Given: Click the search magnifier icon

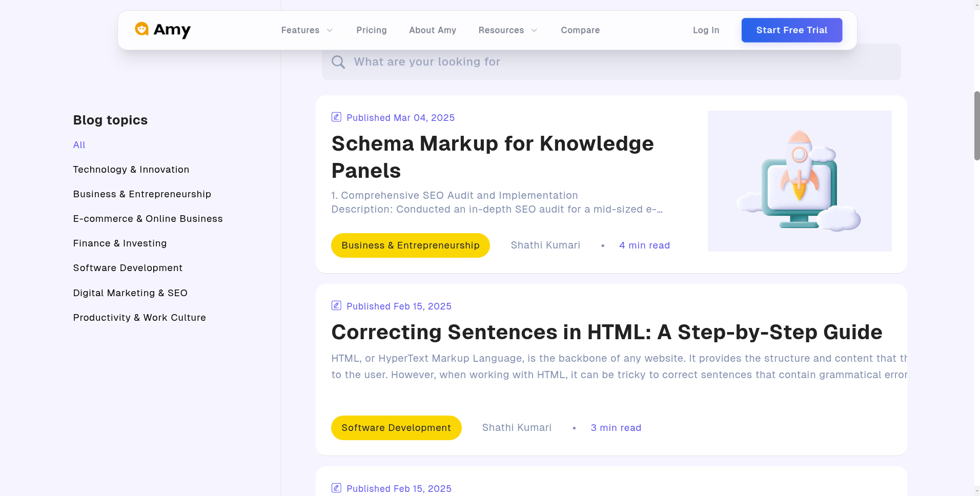Looking at the screenshot, I should [338, 62].
